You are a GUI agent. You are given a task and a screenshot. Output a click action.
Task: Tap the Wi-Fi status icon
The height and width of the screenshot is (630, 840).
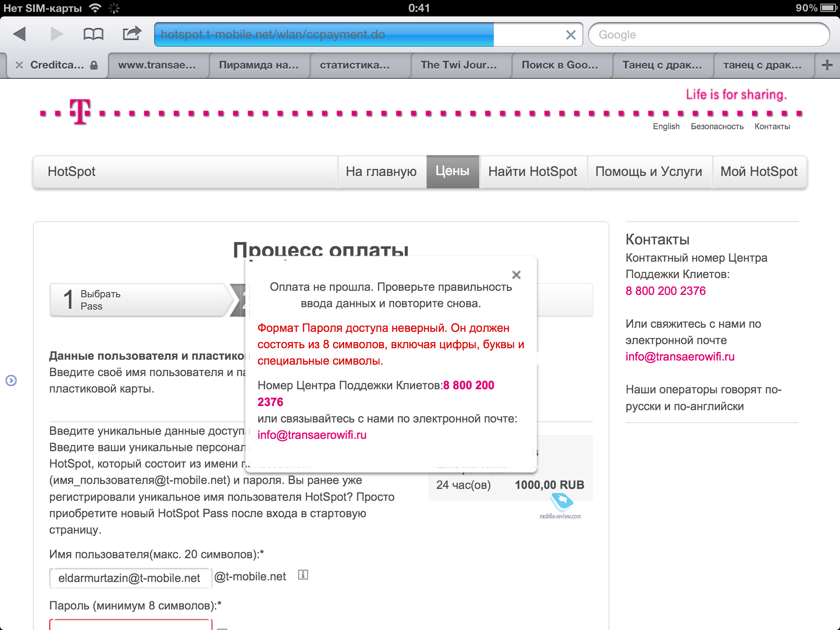pyautogui.click(x=95, y=8)
